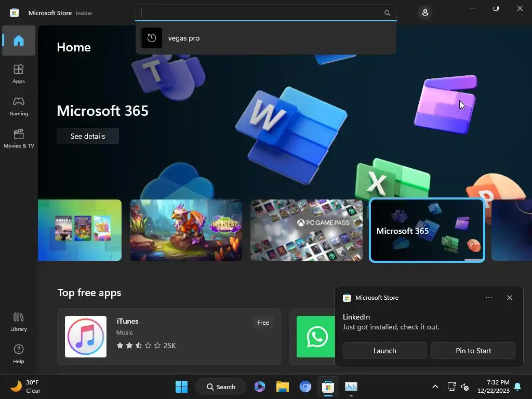
Task: Click the WhatsApp app icon
Action: click(x=317, y=337)
